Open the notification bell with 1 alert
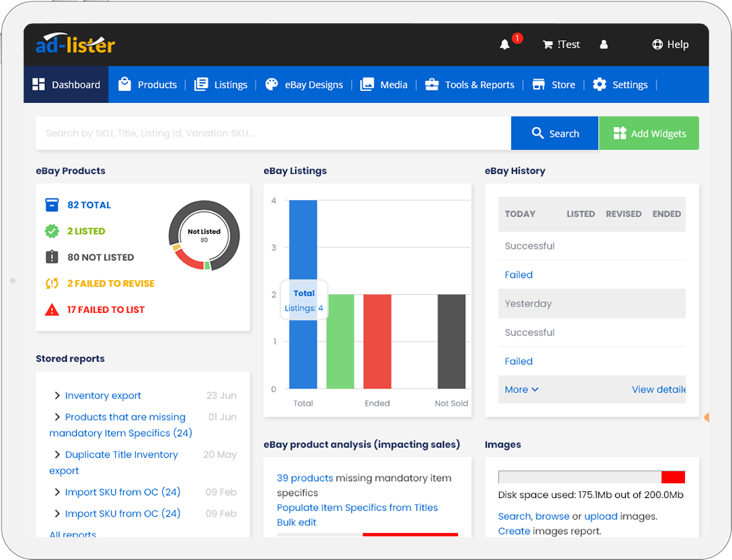This screenshot has width=732, height=560. (505, 44)
